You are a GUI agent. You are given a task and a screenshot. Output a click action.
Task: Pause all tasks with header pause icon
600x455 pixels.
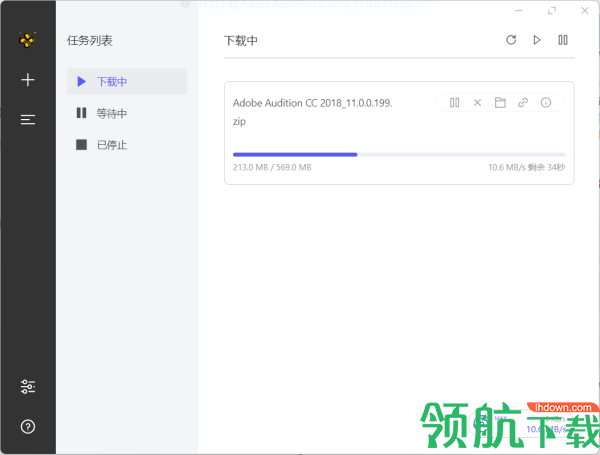tap(562, 40)
